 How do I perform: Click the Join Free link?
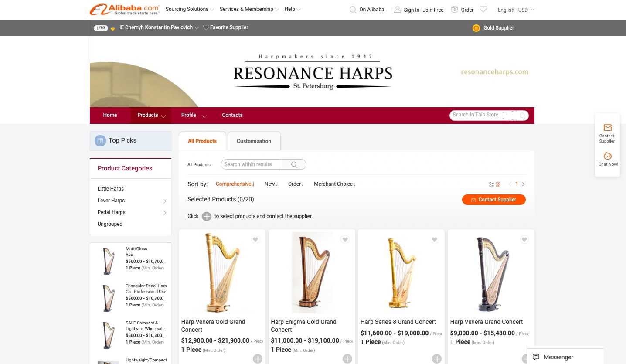tap(433, 10)
